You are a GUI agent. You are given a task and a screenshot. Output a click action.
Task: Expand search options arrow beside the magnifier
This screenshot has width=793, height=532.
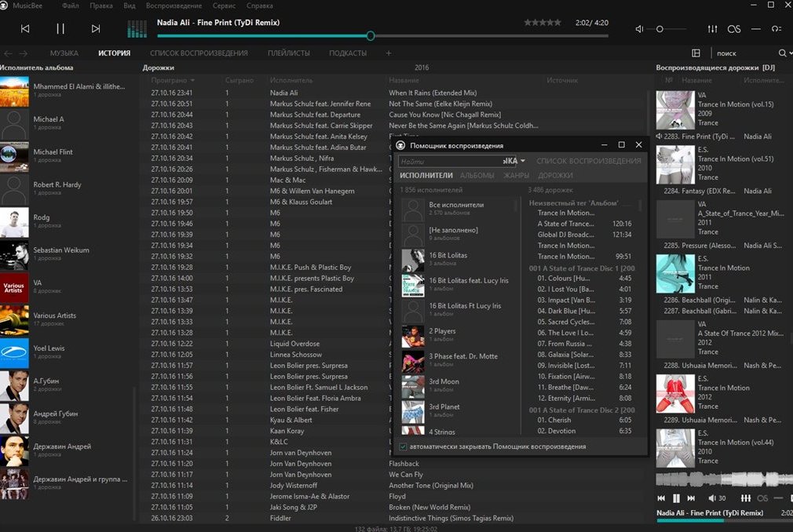pyautogui.click(x=791, y=53)
